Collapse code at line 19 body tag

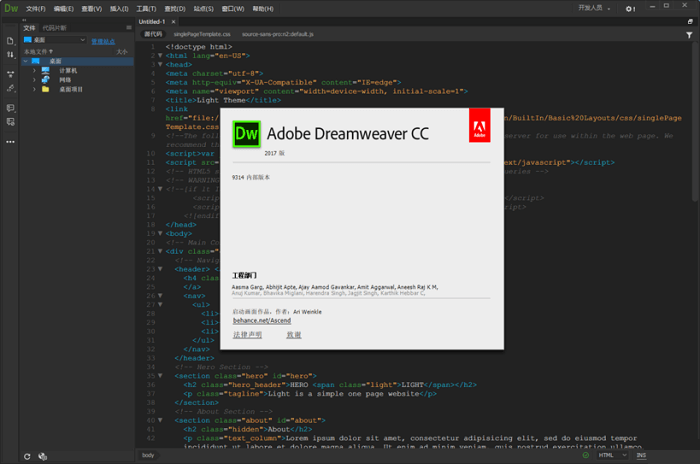160,233
